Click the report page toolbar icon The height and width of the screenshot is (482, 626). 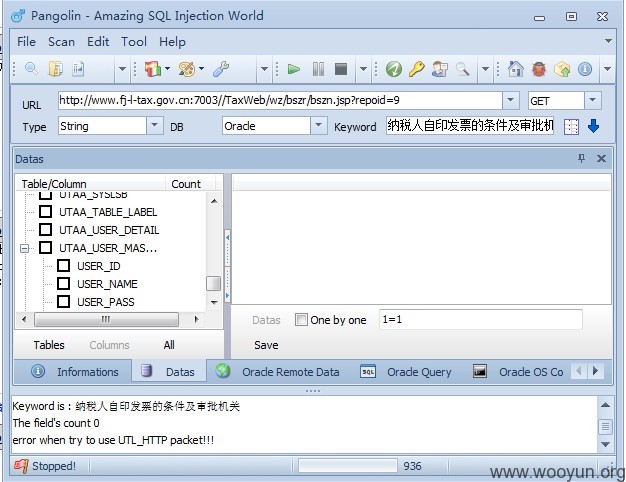[78, 69]
